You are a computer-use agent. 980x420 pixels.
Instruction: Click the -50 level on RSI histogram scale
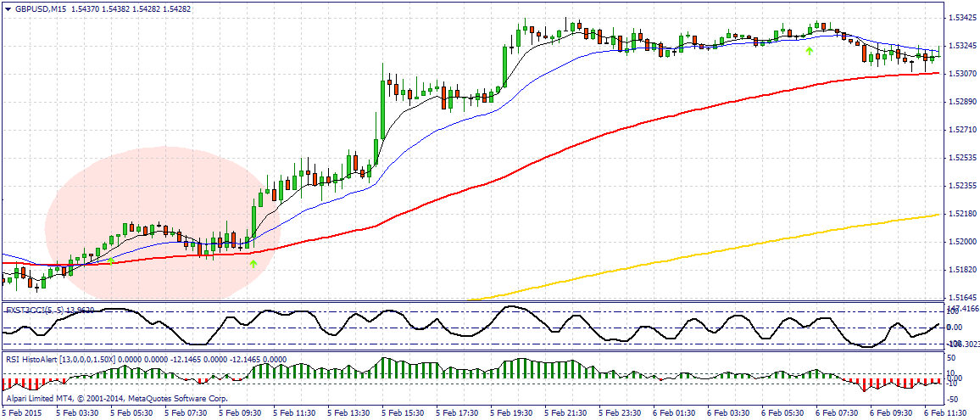954,398
